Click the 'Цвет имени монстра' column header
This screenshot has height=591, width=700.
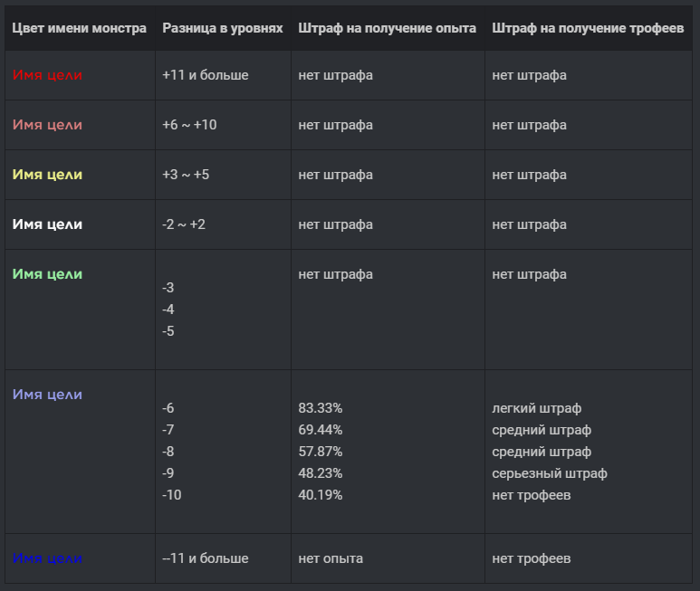tap(79, 28)
